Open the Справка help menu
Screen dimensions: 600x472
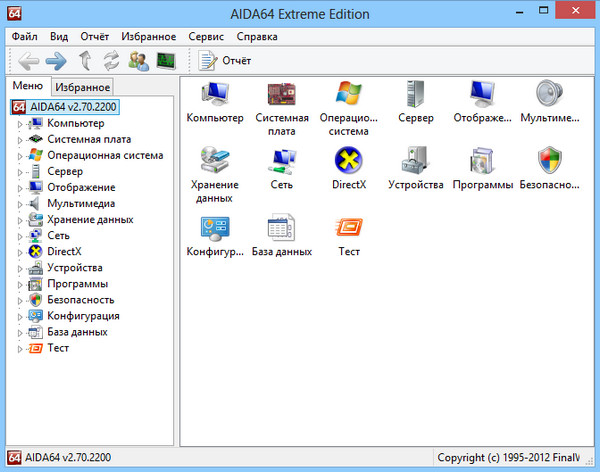pos(258,36)
